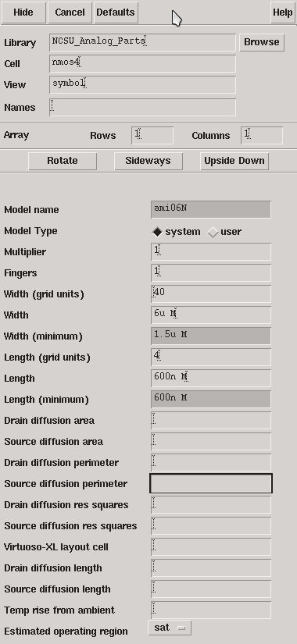The height and width of the screenshot is (644, 297).
Task: Reset form with Defaults button
Action: point(116,12)
